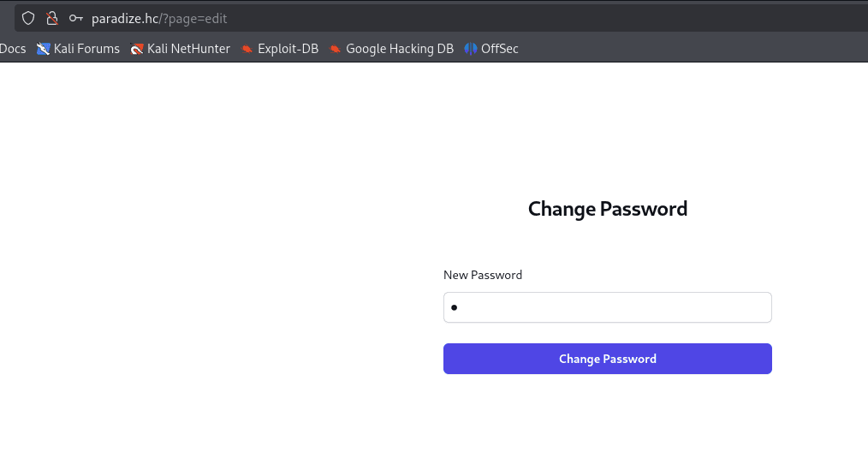The height and width of the screenshot is (464, 868).
Task: Click the Change Password page heading
Action: pyautogui.click(x=608, y=208)
